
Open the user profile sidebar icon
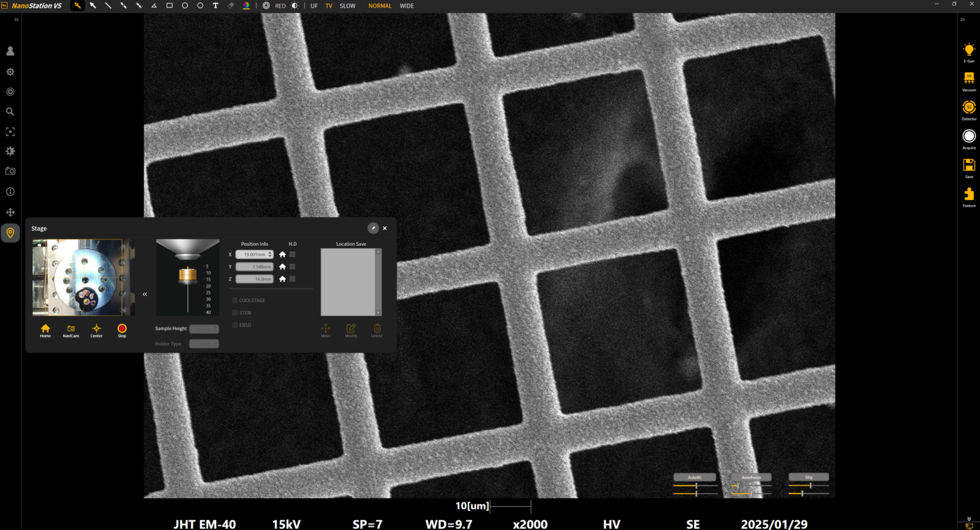point(10,51)
